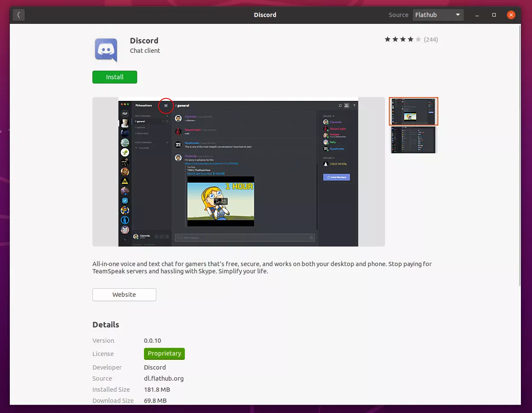
Task: Open the Source dropdown set to Flathub
Action: point(438,15)
